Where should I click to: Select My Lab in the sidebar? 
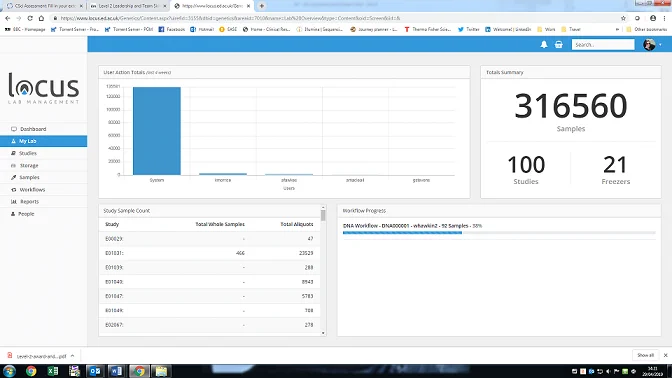click(x=44, y=141)
